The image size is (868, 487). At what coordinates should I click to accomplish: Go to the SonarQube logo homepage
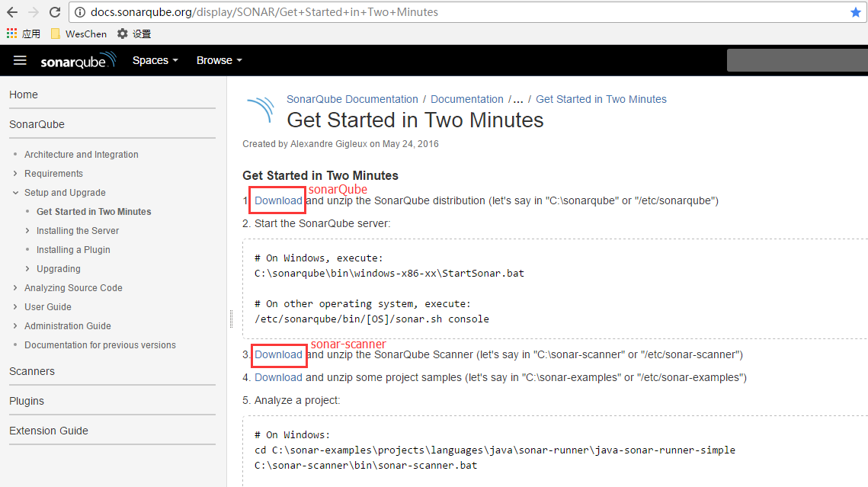click(x=78, y=60)
